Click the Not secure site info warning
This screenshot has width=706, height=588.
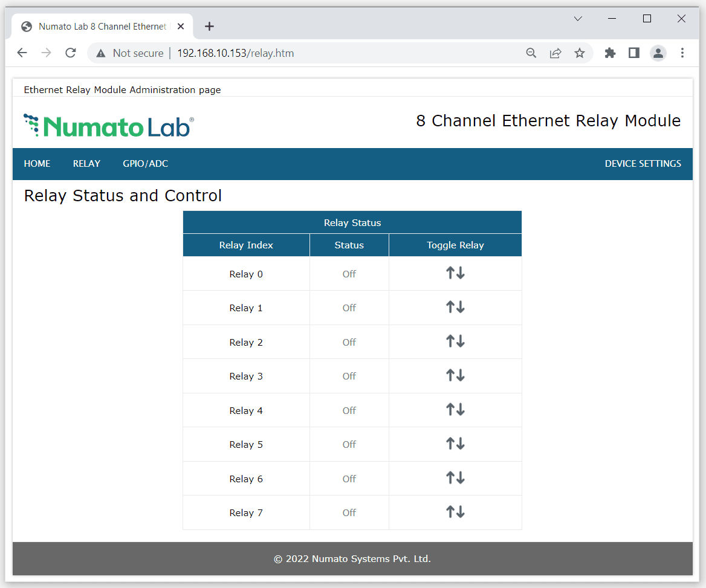pyautogui.click(x=130, y=53)
